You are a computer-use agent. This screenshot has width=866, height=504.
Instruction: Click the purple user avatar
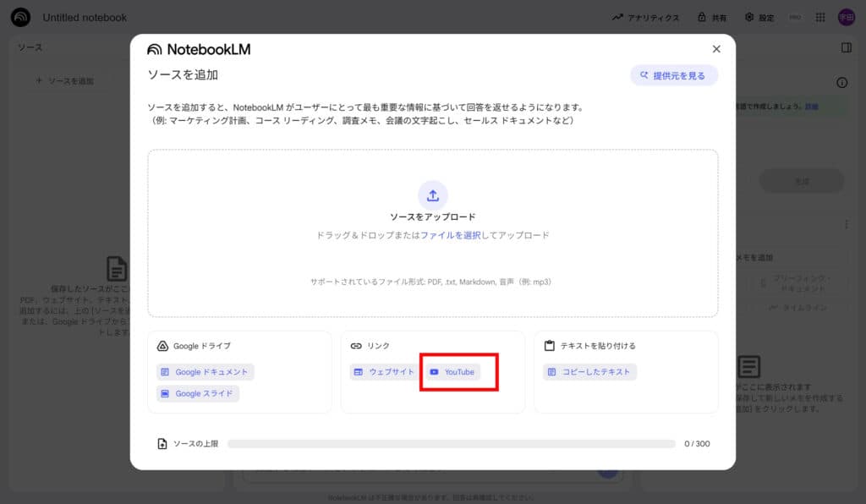point(846,17)
